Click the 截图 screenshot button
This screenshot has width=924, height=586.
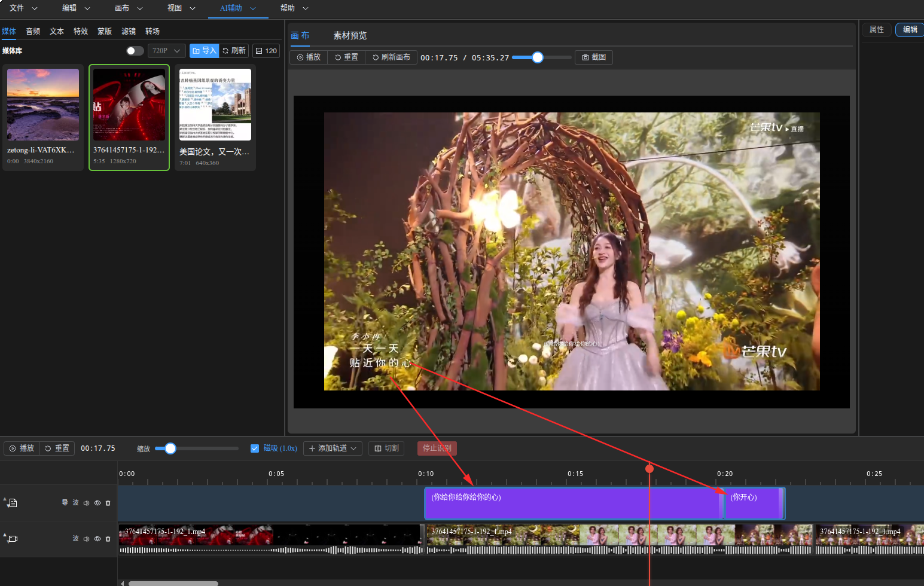point(594,57)
